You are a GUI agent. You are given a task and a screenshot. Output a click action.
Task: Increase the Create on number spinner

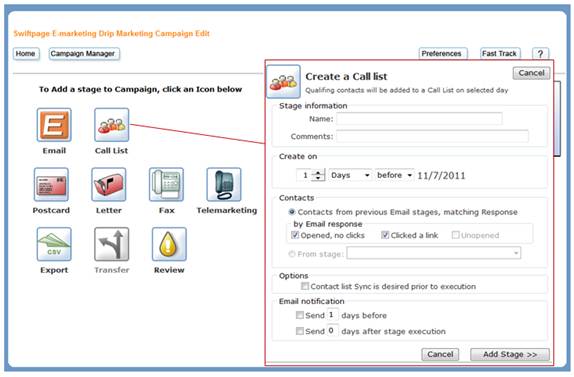point(318,172)
